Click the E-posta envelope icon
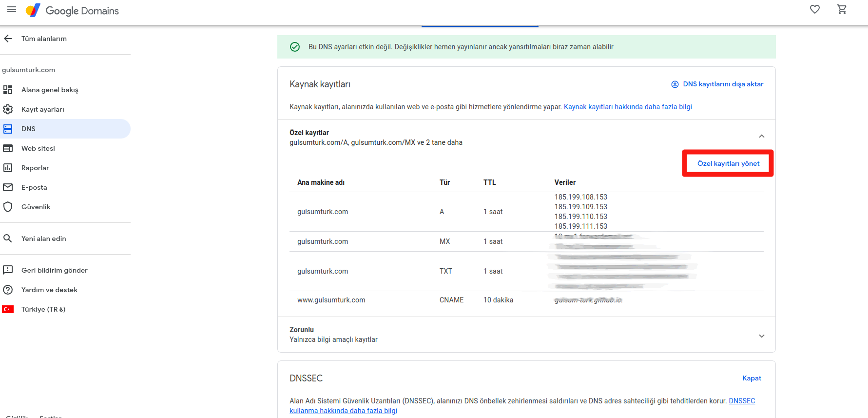 point(8,187)
